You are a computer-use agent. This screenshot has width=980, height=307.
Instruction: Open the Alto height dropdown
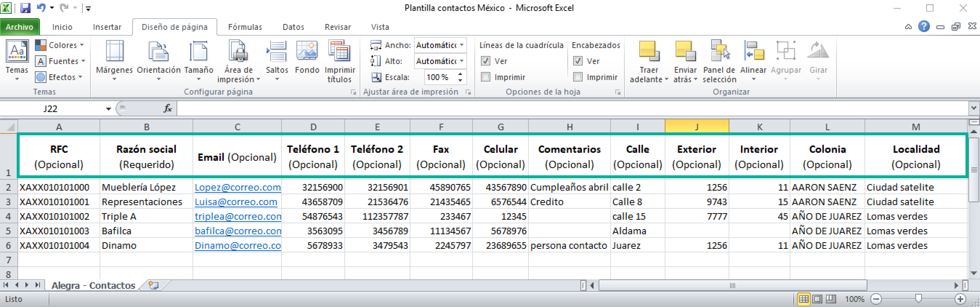click(462, 61)
